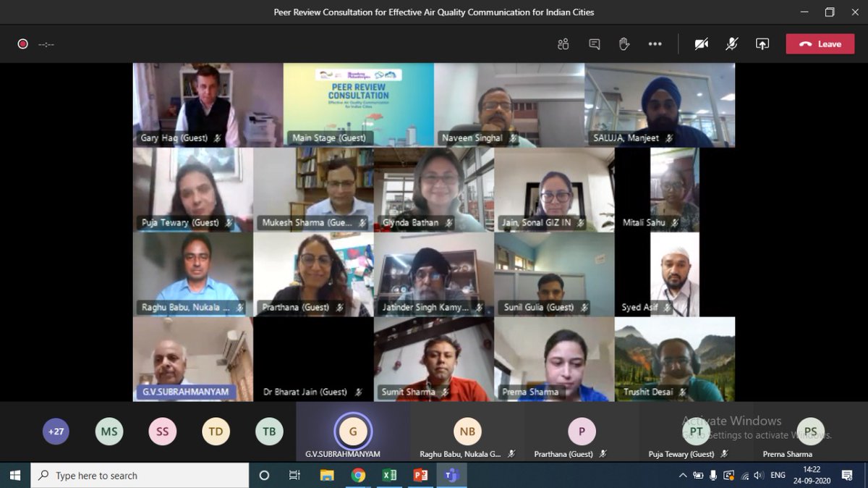868x488 pixels.
Task: Select SALUJA, Manjeet video tile
Action: tap(660, 105)
